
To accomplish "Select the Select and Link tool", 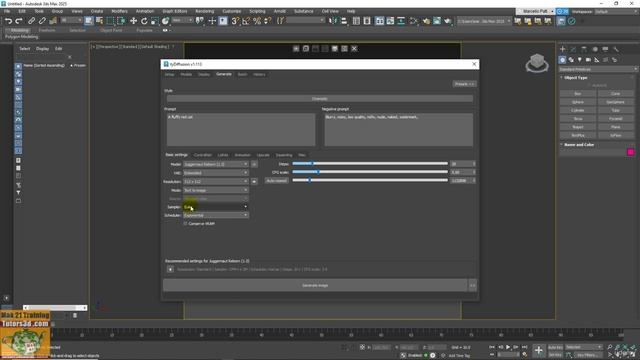I will pos(31,21).
